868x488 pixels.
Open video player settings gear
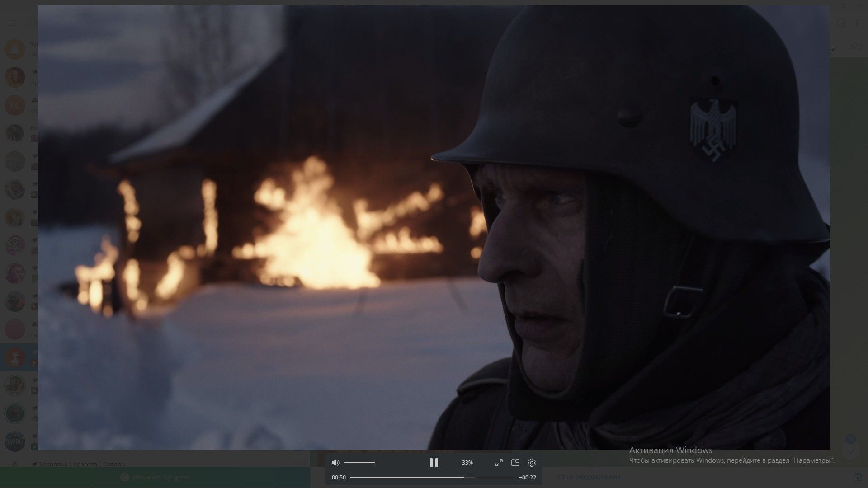531,463
